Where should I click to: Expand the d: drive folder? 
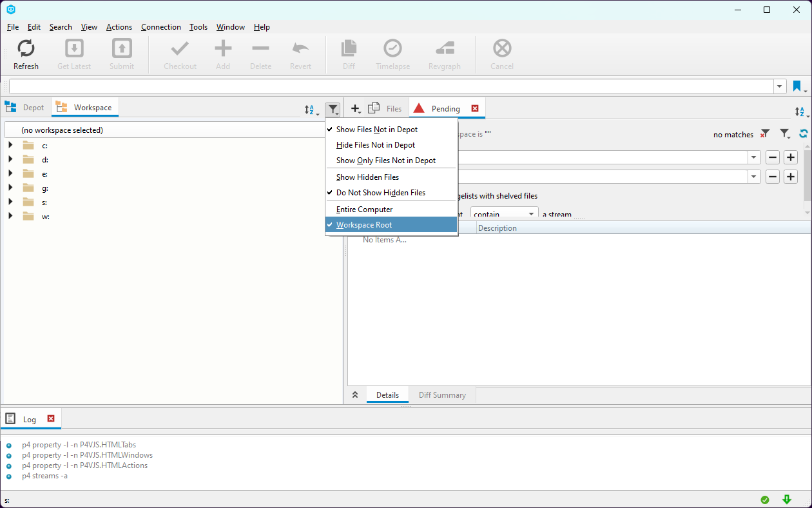[10, 159]
